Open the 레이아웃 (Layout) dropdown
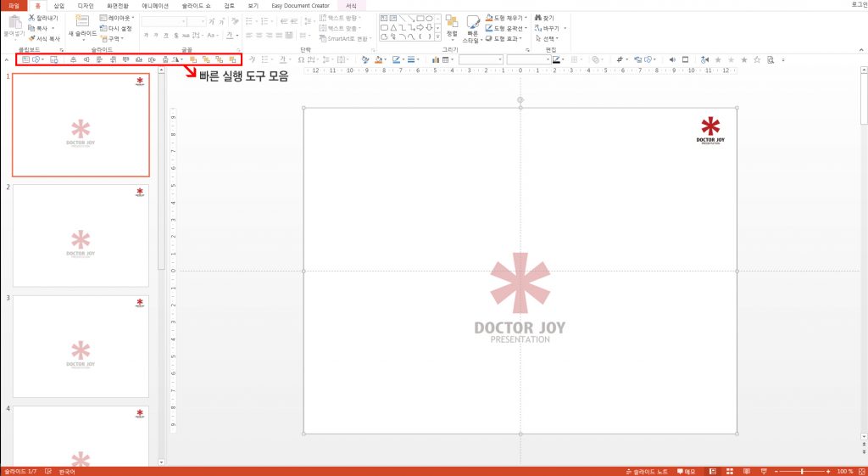868x476 pixels. [117, 18]
